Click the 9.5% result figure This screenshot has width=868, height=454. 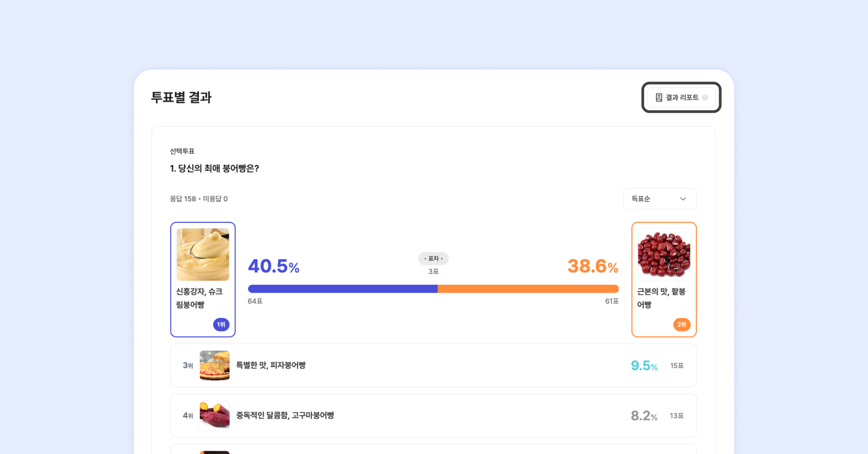click(x=644, y=366)
